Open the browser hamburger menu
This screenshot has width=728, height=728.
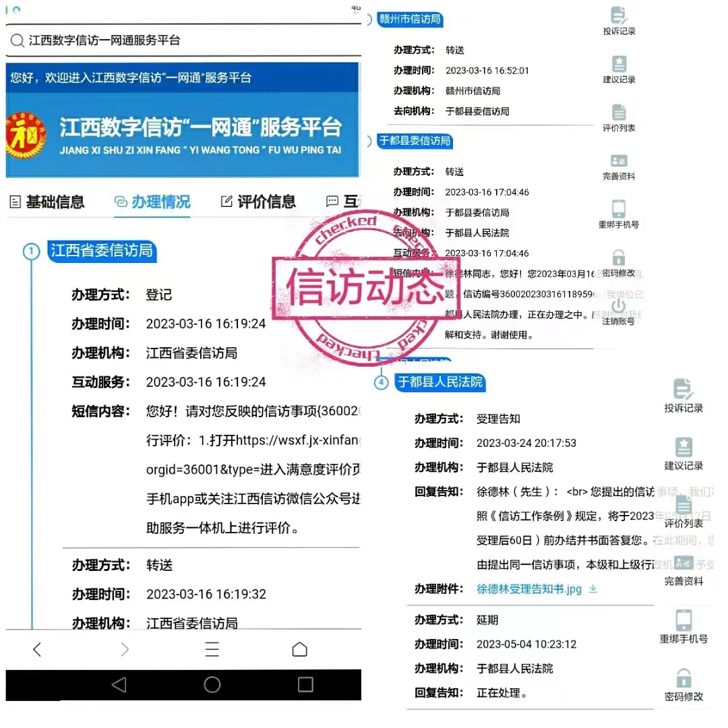click(x=212, y=649)
